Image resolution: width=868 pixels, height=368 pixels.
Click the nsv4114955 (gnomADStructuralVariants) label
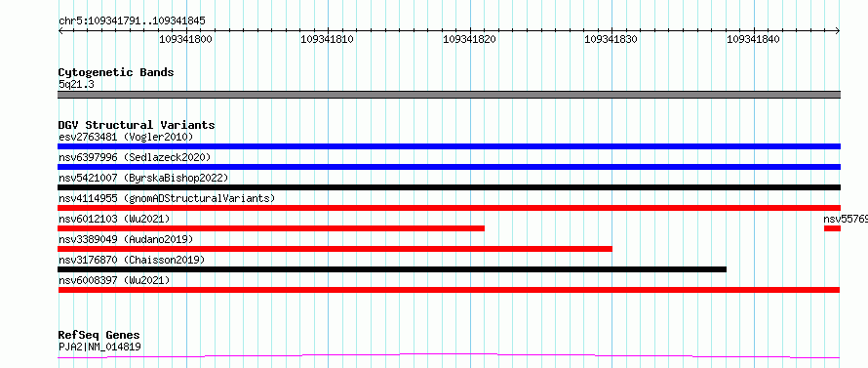(167, 198)
